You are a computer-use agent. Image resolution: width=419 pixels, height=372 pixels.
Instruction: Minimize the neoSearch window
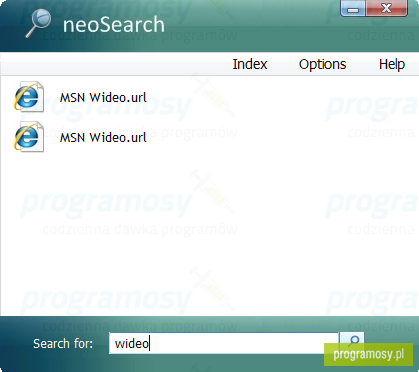[353, 8]
